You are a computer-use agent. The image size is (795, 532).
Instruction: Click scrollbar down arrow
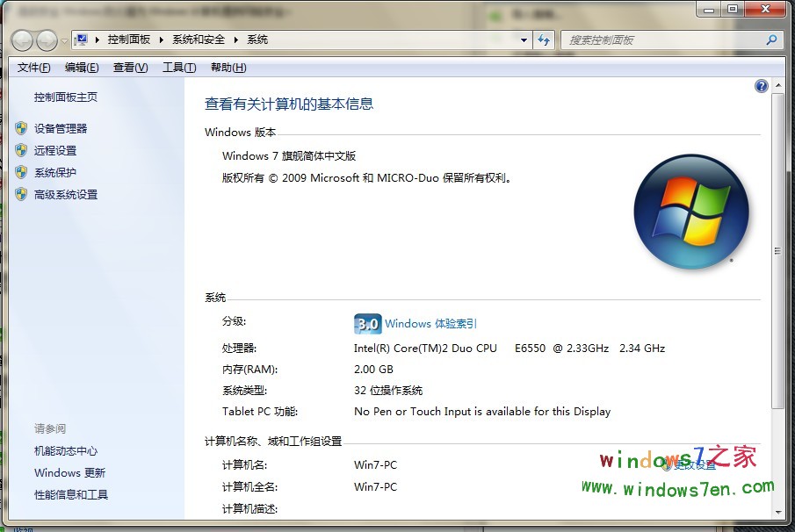[778, 512]
